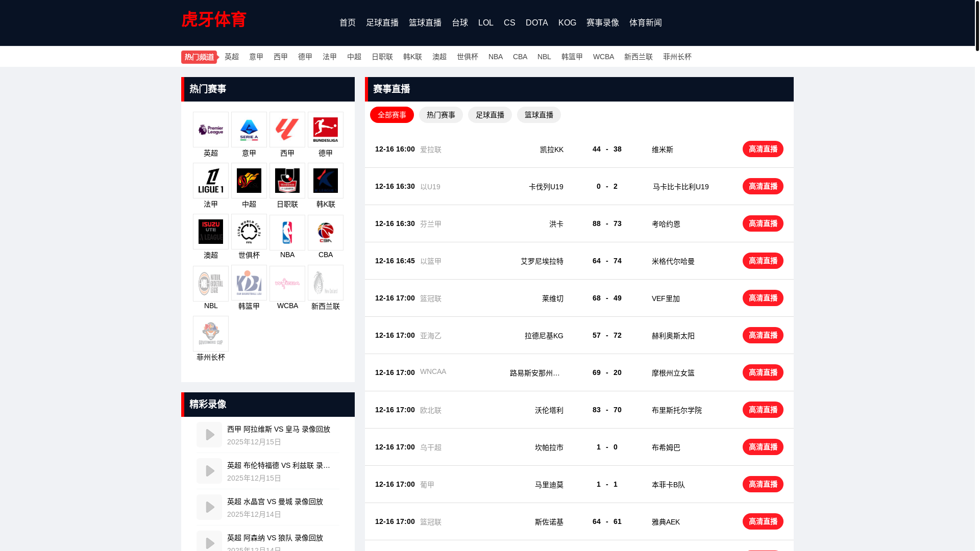Open the WCBA logo icon in hot events
The image size is (980, 551).
tap(287, 284)
